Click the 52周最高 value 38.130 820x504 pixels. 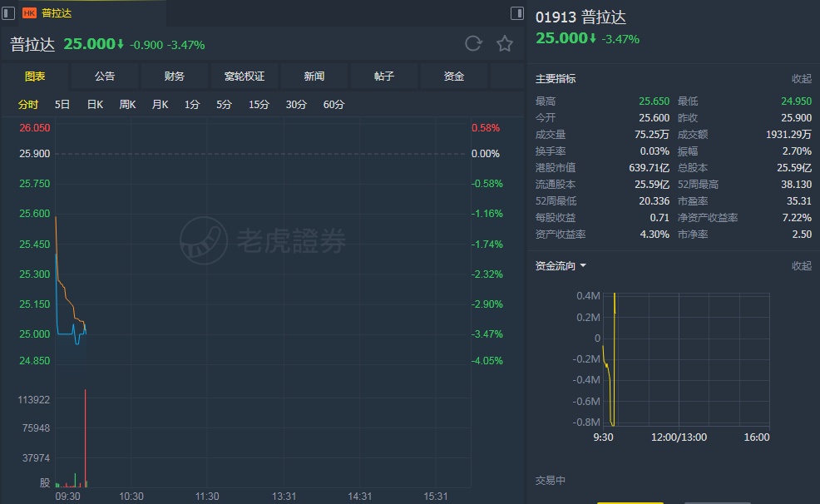coord(796,185)
